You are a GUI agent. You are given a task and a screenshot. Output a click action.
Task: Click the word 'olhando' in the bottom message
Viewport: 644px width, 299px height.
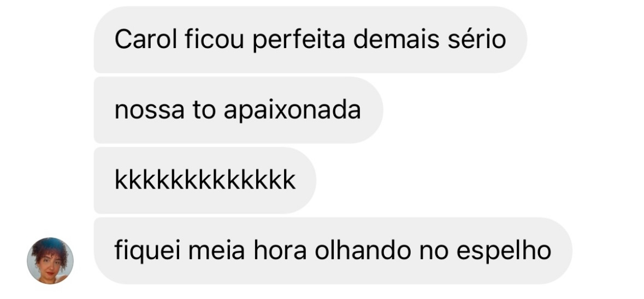(363, 250)
